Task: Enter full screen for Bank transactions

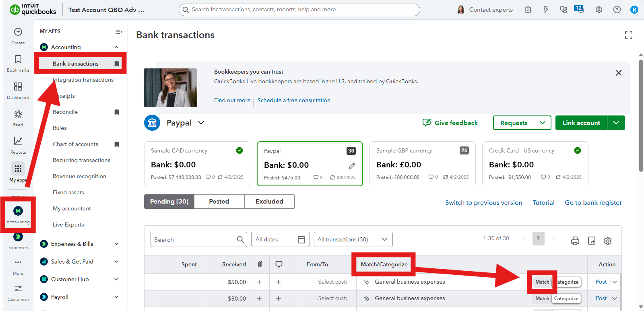Action: 629,35
